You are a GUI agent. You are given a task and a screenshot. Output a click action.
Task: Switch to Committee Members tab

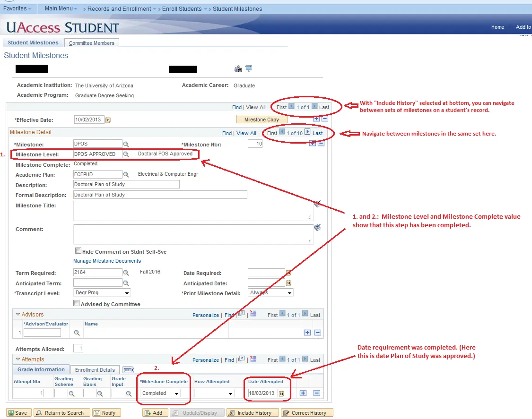point(92,43)
